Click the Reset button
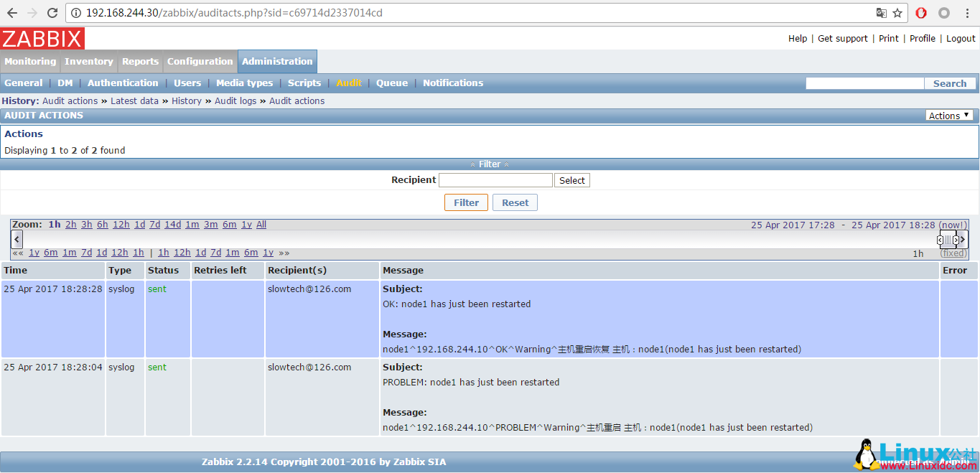The image size is (980, 473). click(515, 202)
